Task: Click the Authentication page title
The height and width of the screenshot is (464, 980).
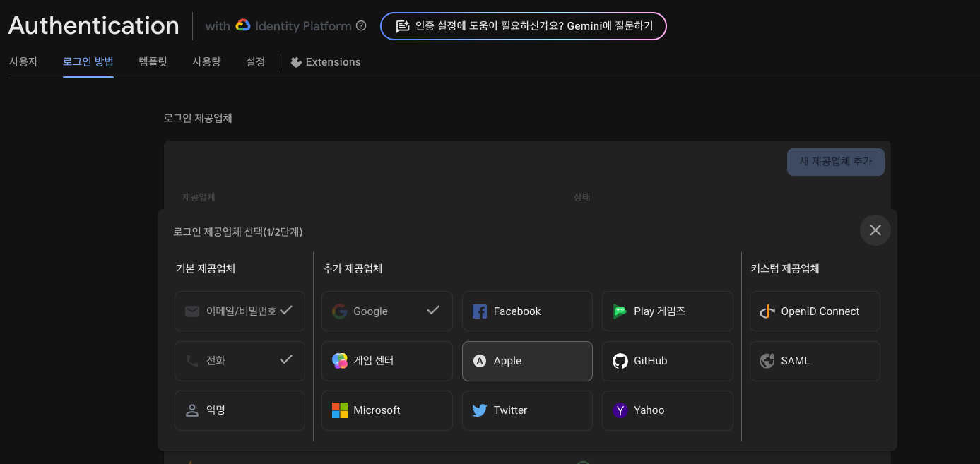Action: [x=94, y=25]
